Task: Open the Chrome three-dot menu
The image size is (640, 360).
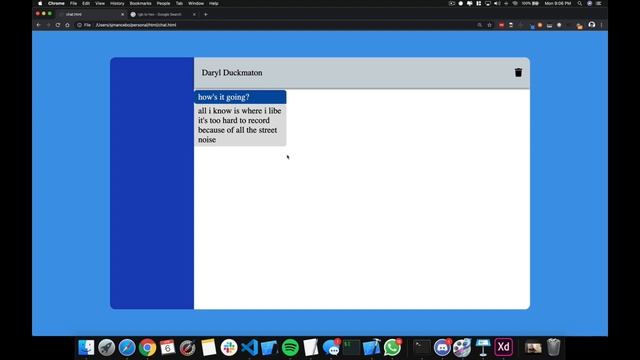Action: (601, 25)
